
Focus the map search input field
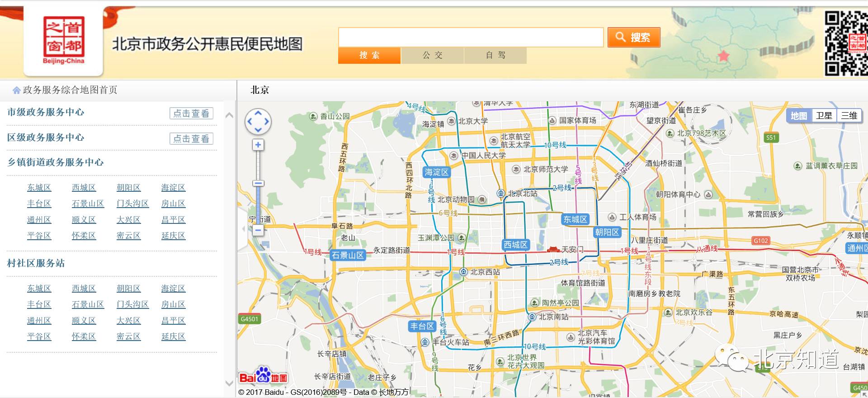pyautogui.click(x=471, y=37)
